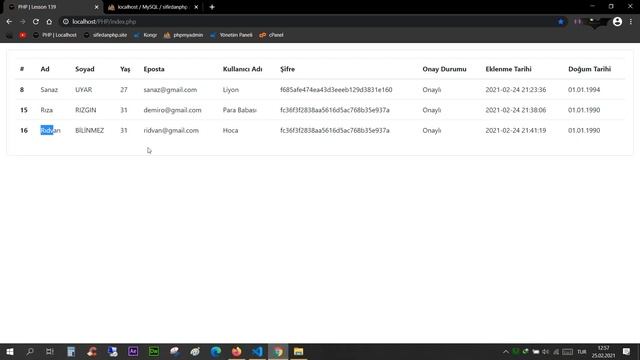Click the username cell Para Babası
The width and height of the screenshot is (640, 360).
pos(240,110)
